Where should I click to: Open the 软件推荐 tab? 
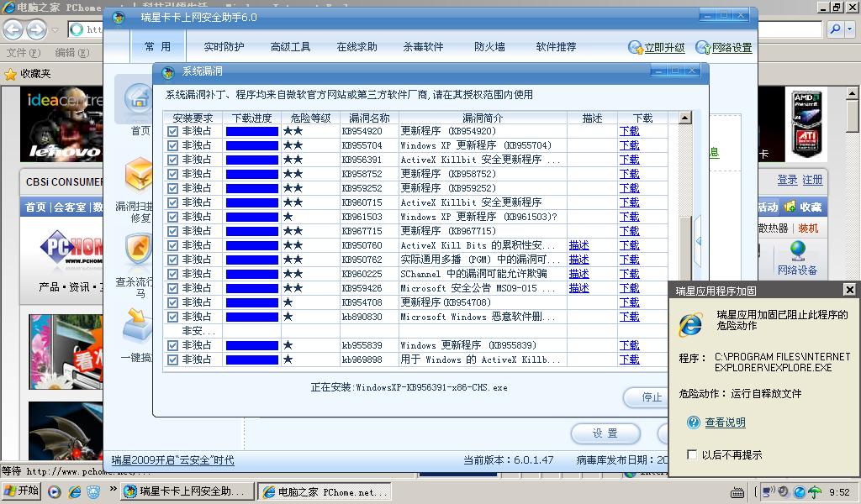(557, 47)
